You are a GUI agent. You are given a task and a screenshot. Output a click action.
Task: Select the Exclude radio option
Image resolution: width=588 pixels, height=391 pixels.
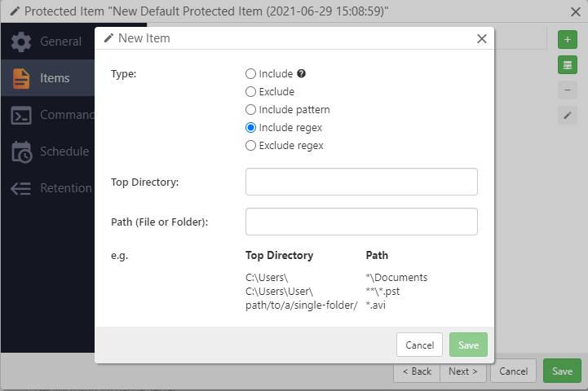(251, 92)
